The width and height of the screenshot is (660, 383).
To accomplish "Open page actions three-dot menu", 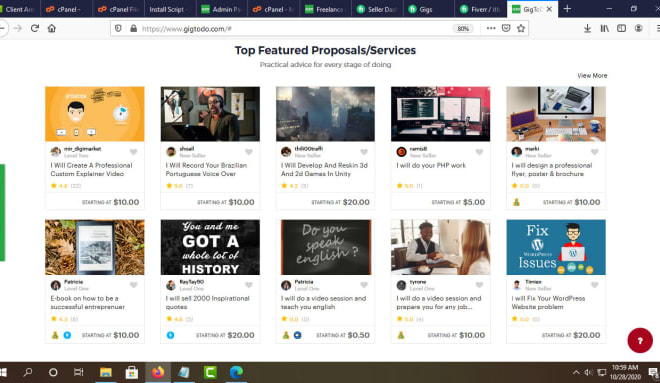I will pyautogui.click(x=491, y=28).
